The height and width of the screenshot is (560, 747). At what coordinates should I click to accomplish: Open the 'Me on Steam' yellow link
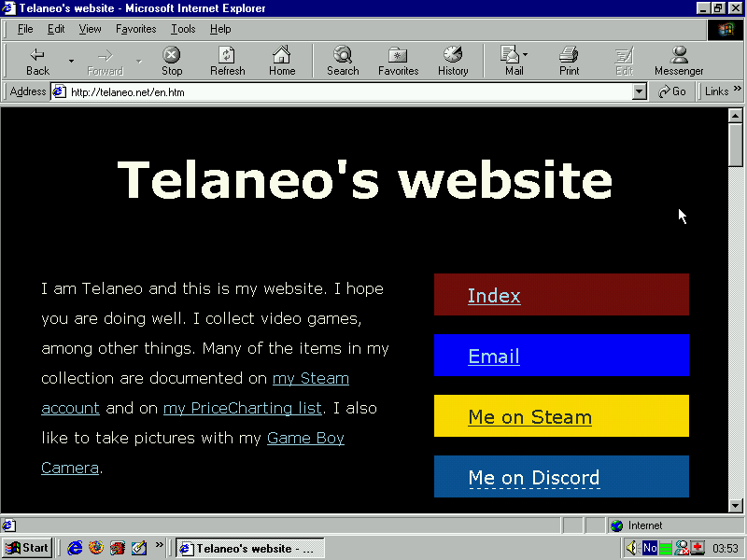point(529,417)
